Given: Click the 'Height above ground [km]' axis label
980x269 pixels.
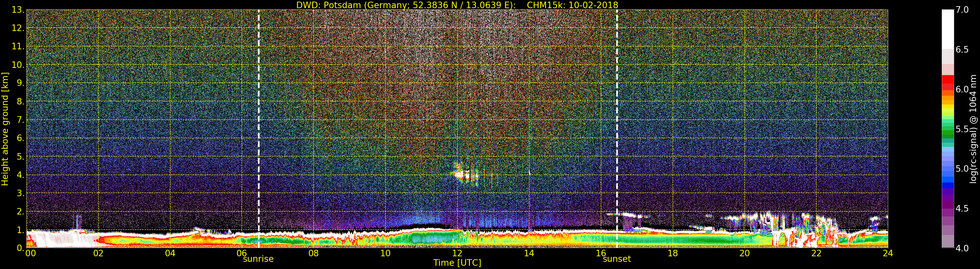Looking at the screenshot, I should [5, 129].
